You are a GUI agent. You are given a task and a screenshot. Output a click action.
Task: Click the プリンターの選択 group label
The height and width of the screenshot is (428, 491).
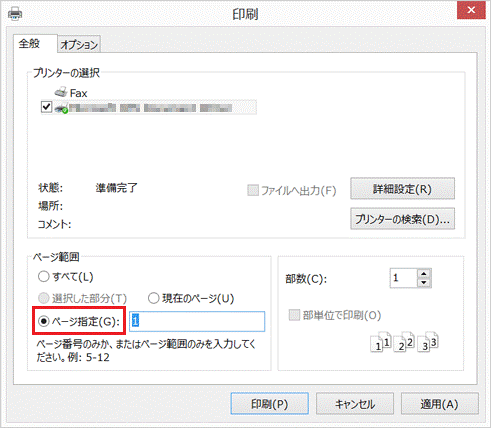click(x=66, y=73)
